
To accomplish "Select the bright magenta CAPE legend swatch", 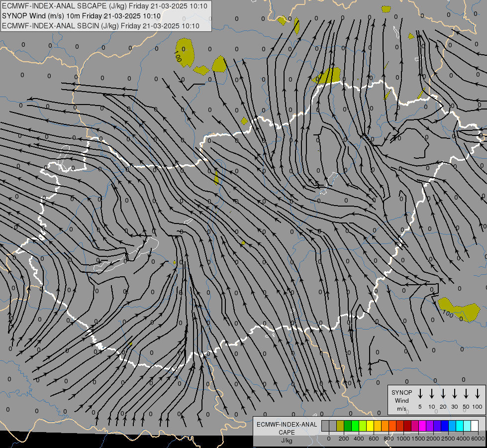I will click(x=422, y=426).
